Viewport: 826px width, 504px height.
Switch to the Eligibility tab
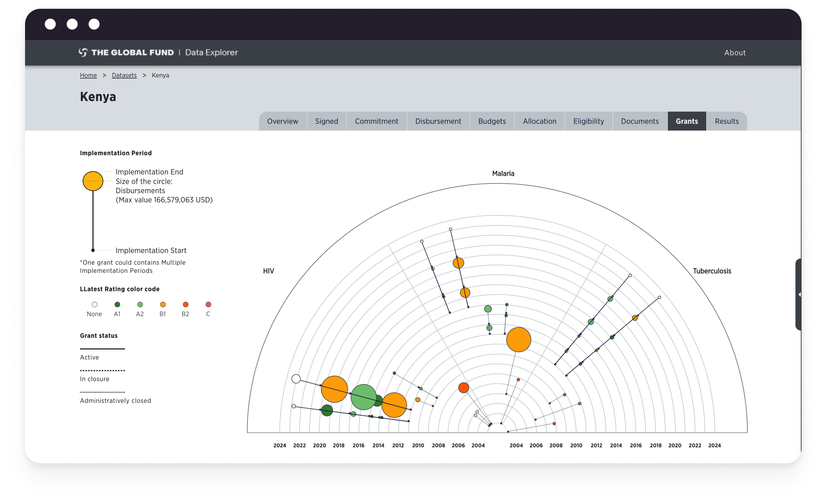589,121
